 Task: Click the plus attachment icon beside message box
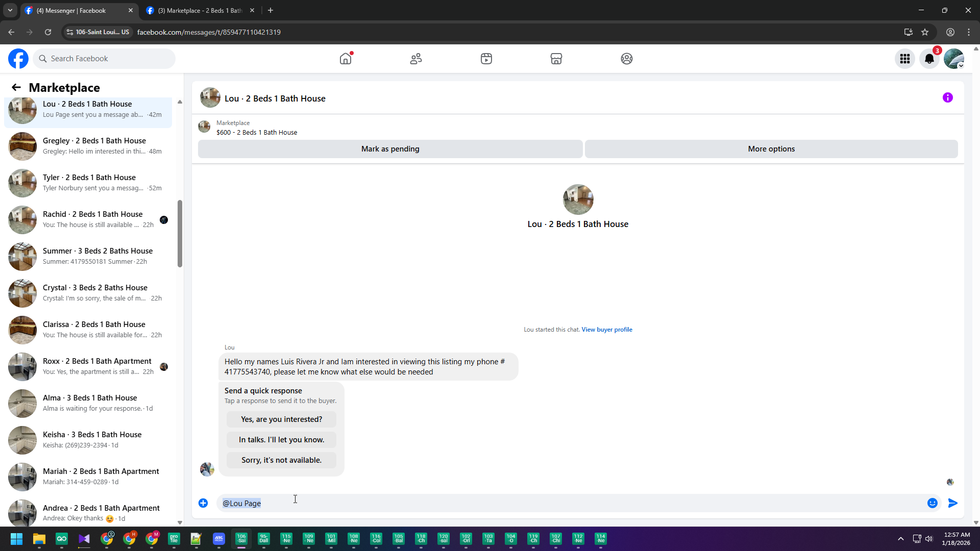(x=203, y=503)
